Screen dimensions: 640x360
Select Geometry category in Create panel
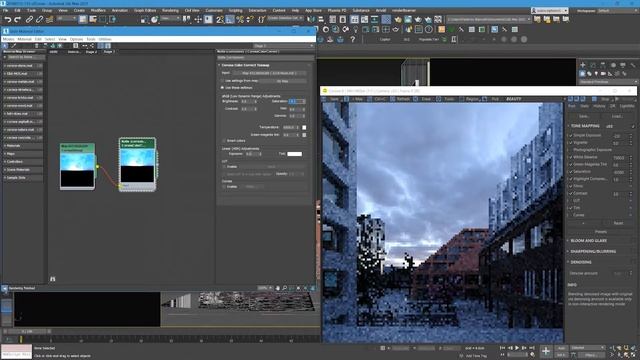tap(582, 74)
